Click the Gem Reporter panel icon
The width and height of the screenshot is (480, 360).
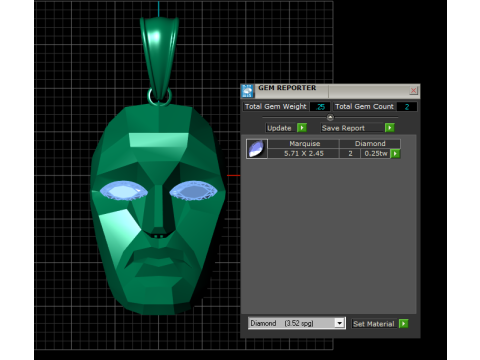point(247,91)
